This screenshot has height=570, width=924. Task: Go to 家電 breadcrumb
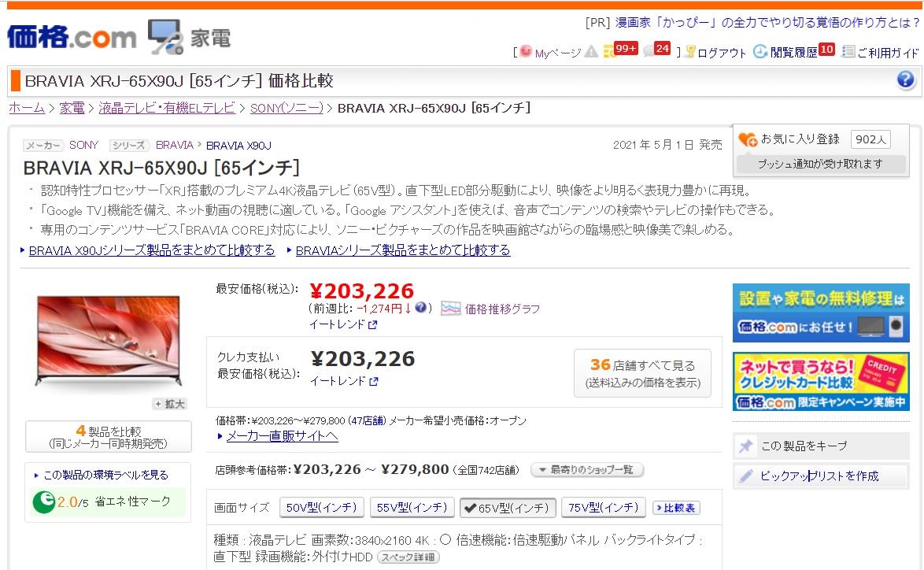point(72,108)
